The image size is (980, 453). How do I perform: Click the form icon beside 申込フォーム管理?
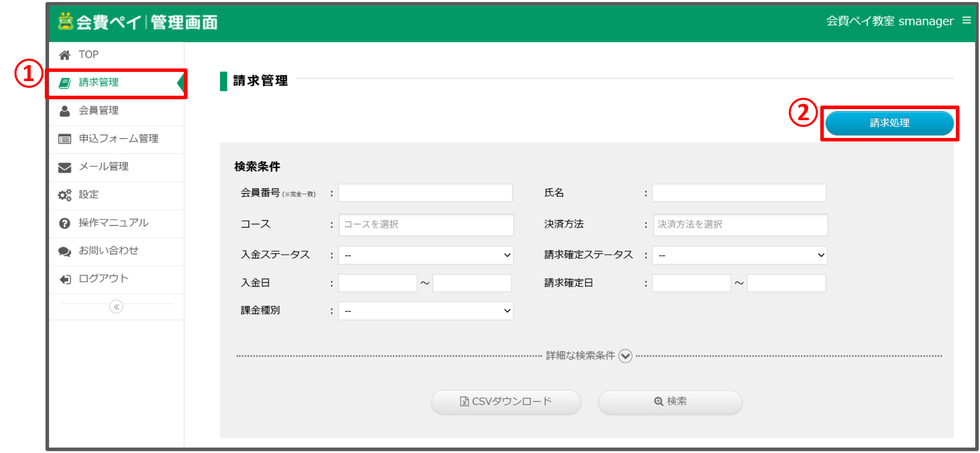[65, 139]
